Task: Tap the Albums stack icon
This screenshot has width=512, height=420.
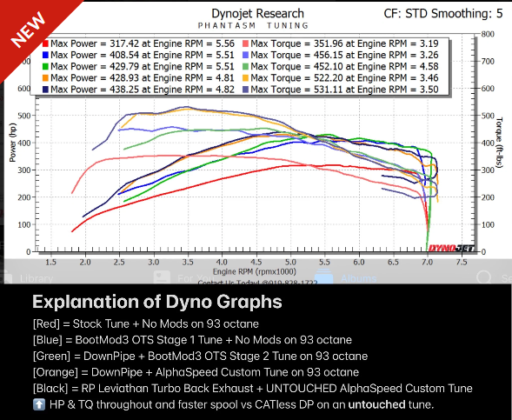Action: [323, 277]
